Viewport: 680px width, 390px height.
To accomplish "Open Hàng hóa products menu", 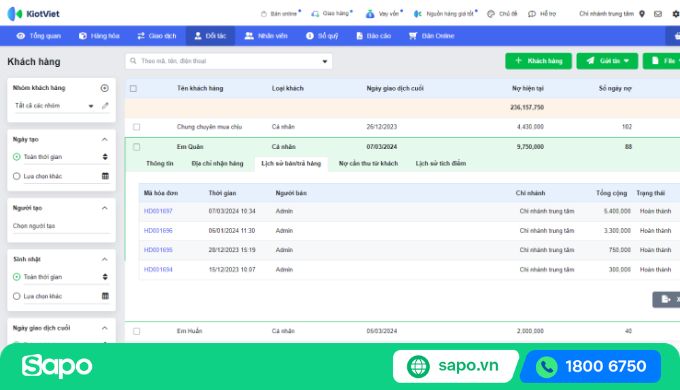I will (x=99, y=36).
